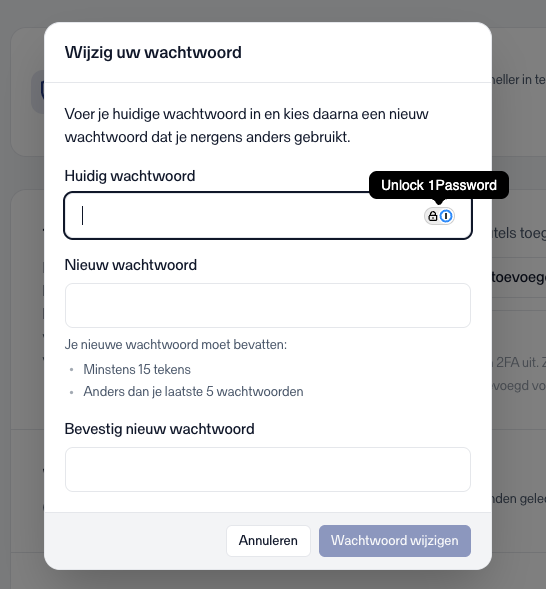Submit with Wachtwoord wijzigen button

(x=395, y=541)
